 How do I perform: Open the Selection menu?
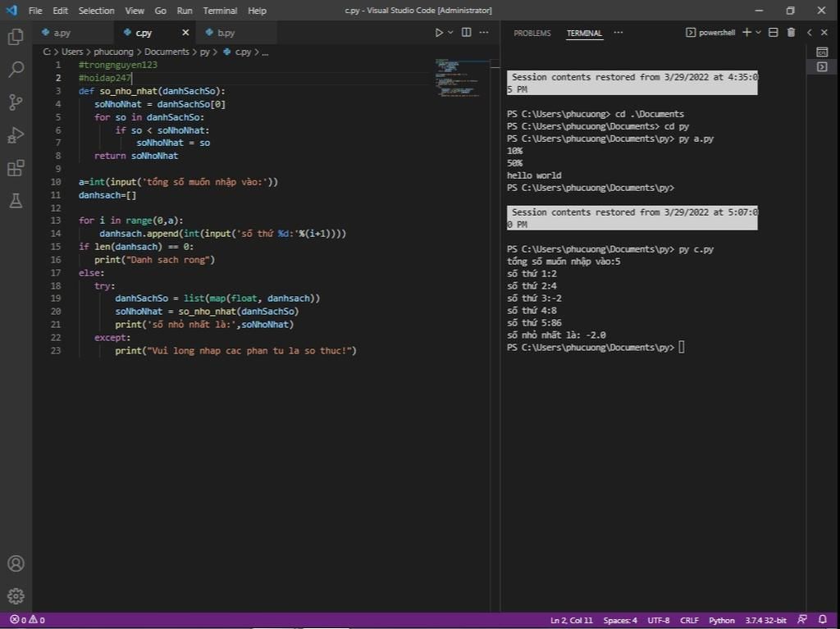(97, 10)
